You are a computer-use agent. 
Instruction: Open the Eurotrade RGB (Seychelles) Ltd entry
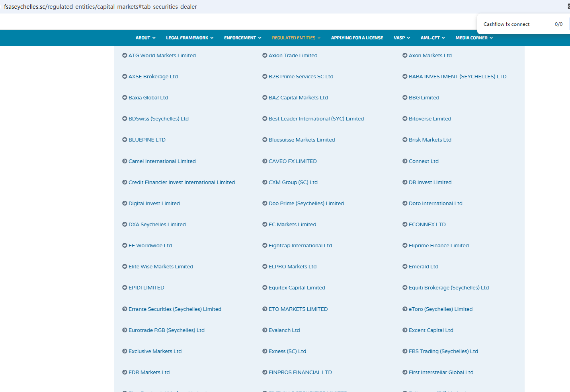[166, 330]
